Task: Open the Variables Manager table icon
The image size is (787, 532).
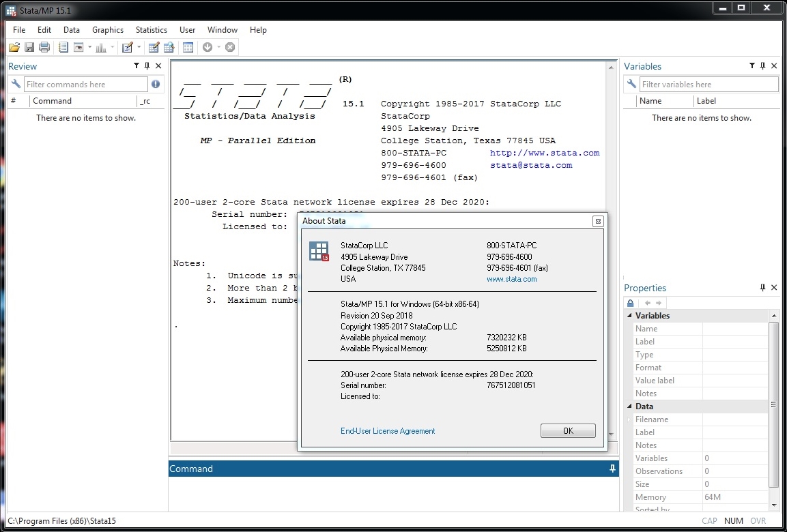Action: (188, 48)
